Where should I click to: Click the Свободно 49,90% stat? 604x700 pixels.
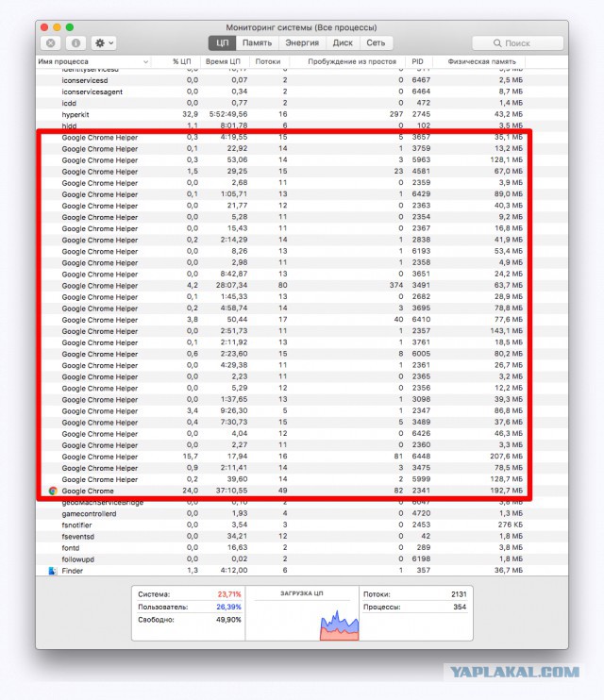tap(189, 620)
